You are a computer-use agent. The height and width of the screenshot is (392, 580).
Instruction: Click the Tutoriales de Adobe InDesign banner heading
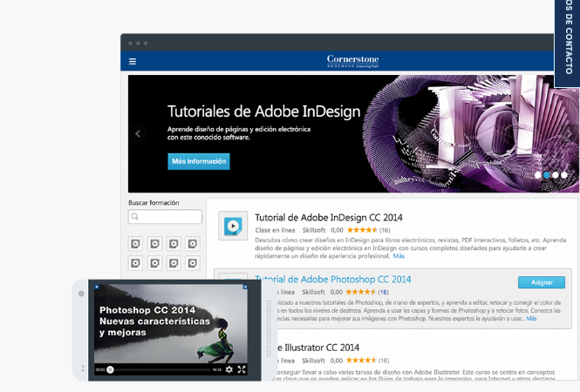pos(263,112)
